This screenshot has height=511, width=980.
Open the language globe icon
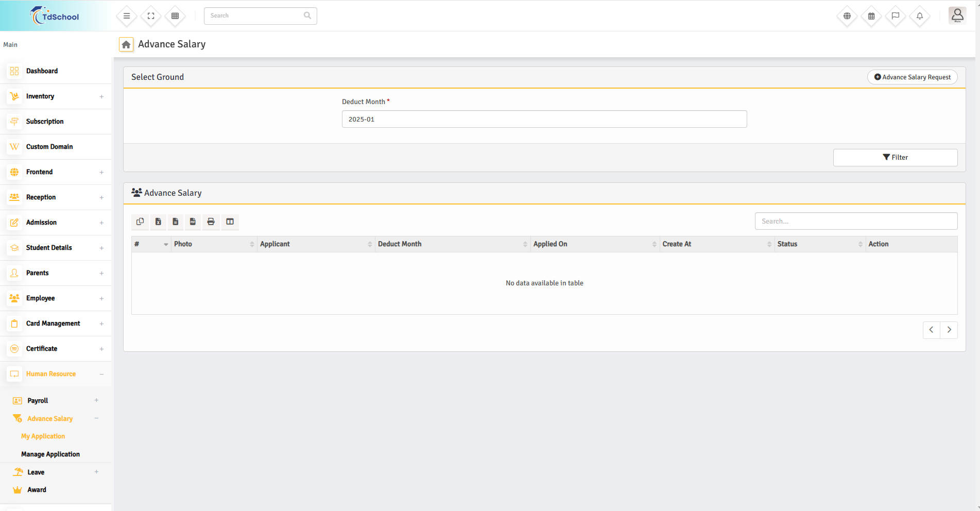coord(847,16)
